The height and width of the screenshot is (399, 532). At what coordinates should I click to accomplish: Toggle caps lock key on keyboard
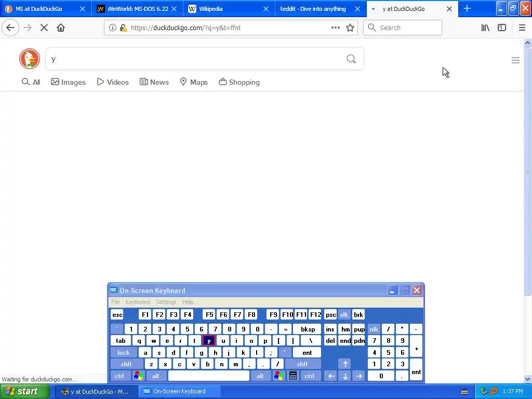point(124,353)
